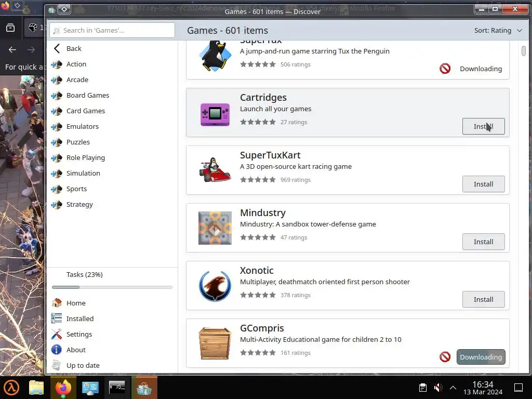This screenshot has height=399, width=532.
Task: Click the 969 ratings text
Action: coord(295,180)
